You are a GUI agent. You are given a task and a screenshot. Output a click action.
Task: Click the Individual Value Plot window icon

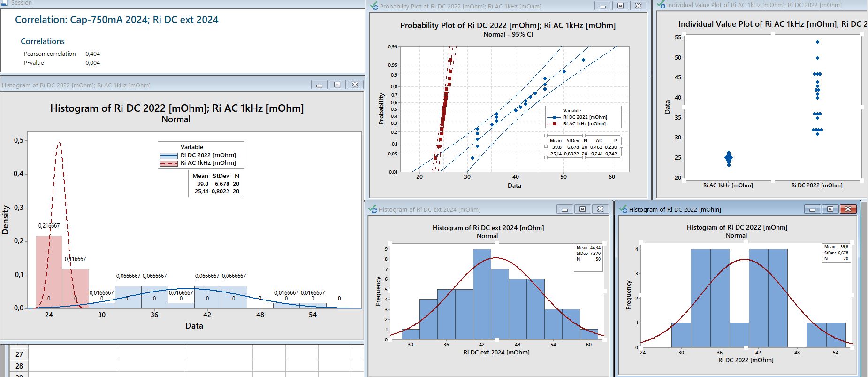[662, 5]
